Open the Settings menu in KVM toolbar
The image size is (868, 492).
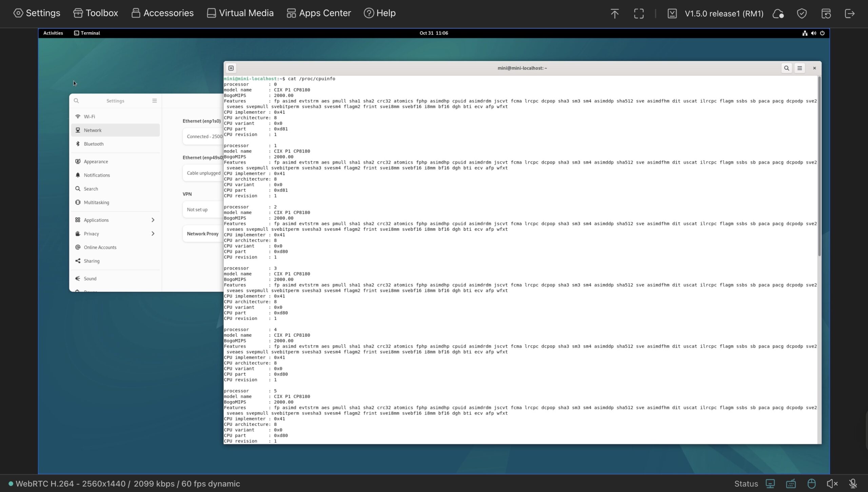(37, 13)
